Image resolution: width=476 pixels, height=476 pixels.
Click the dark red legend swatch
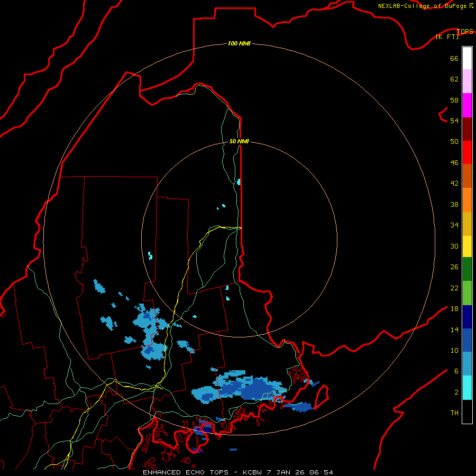click(x=467, y=129)
